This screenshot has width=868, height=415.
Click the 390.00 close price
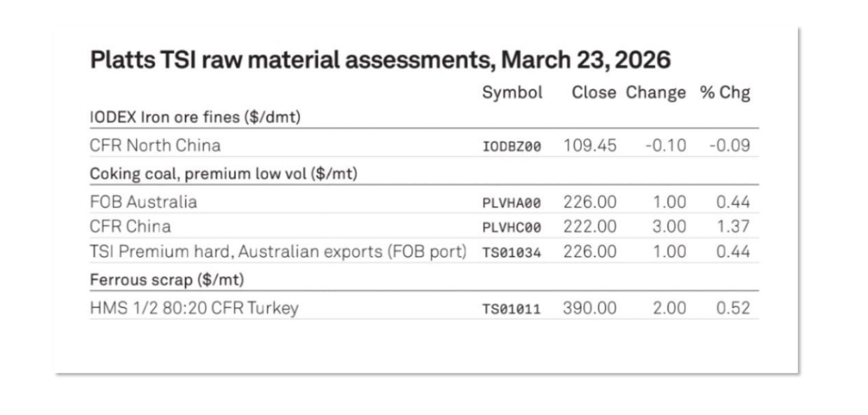pyautogui.click(x=590, y=308)
